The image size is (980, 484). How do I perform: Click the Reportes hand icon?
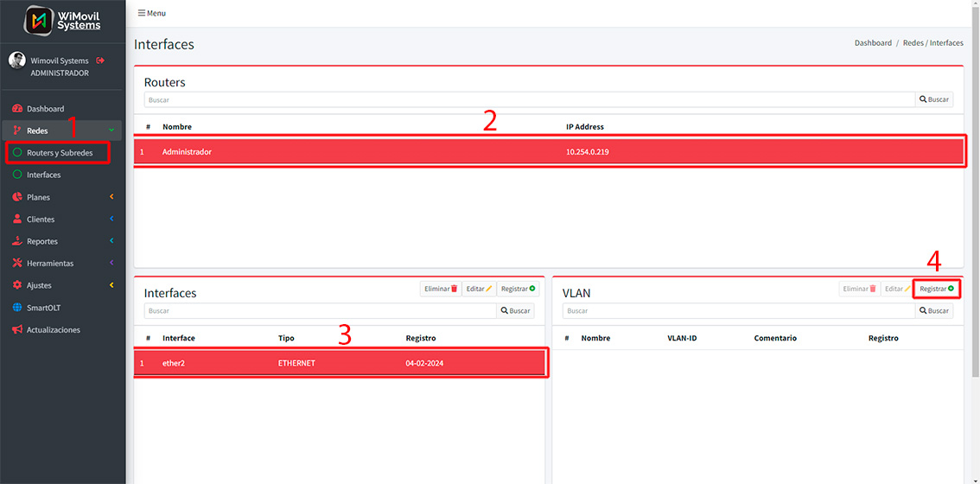[17, 241]
